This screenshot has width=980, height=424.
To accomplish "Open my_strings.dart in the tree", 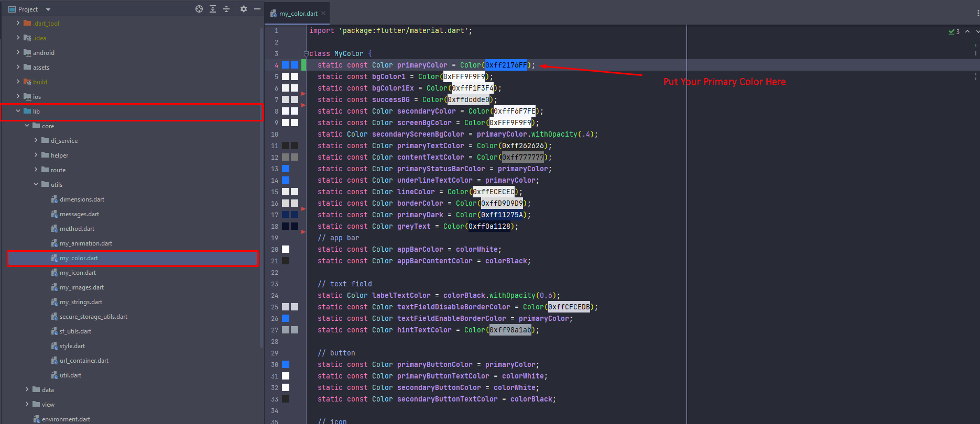I will [81, 302].
